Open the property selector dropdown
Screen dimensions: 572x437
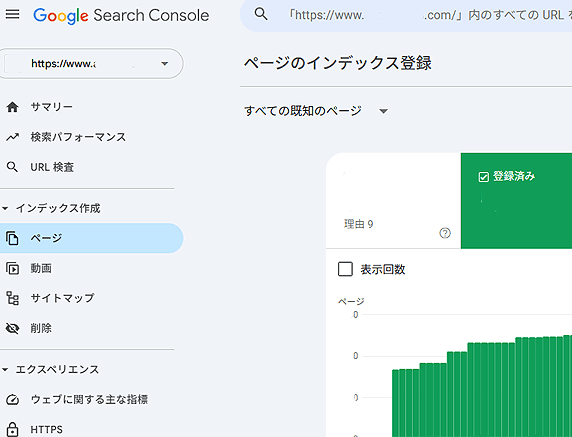point(90,63)
